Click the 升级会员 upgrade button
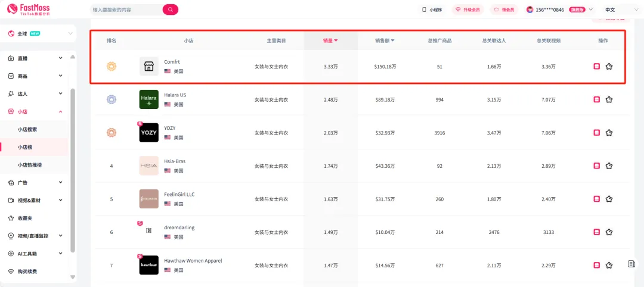Screen dimensions: 644x287 [468, 10]
